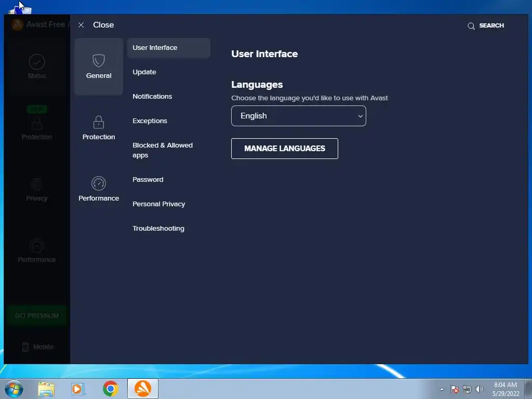Open the volume speaker tray icon
532x399 pixels.
click(x=480, y=389)
